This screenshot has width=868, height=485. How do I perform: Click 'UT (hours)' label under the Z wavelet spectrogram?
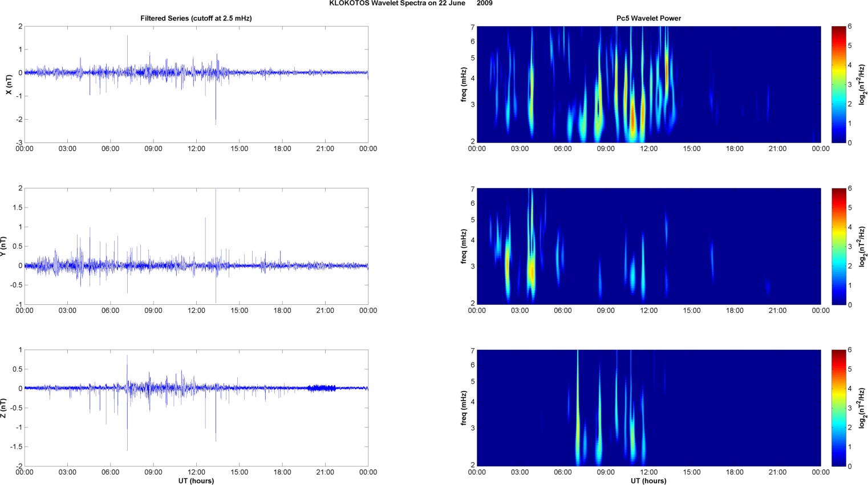point(648,481)
